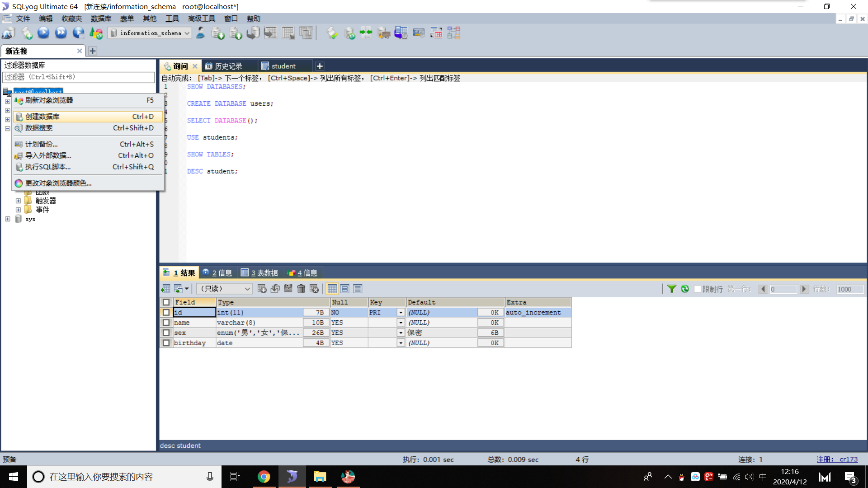868x488 pixels.
Task: Enable the 限制行 checkbox
Action: pyautogui.click(x=697, y=289)
